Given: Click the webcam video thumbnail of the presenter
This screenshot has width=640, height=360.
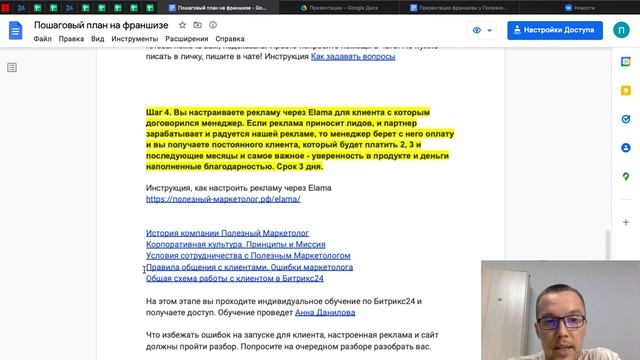Looking at the screenshot, I should (560, 310).
